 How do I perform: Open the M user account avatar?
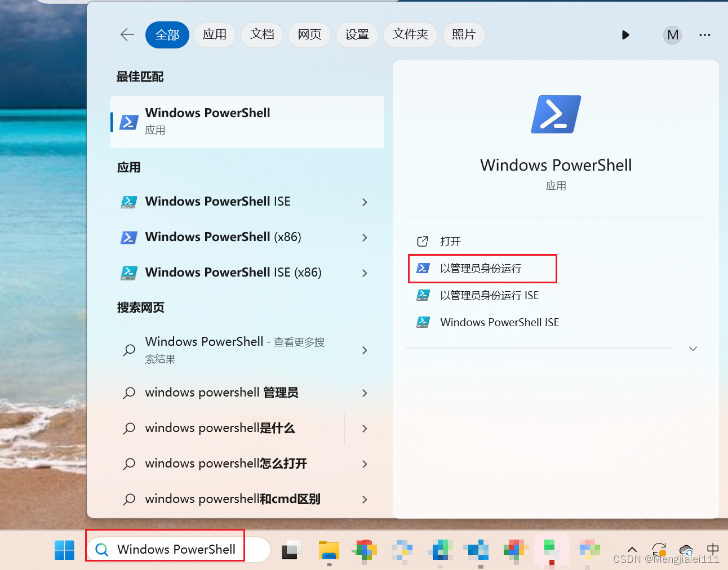click(673, 35)
